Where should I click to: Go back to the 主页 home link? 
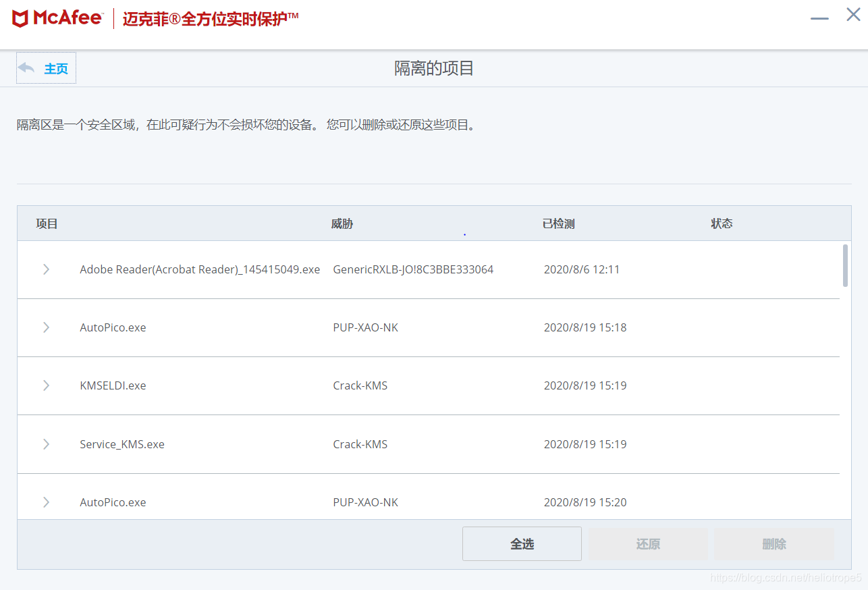pyautogui.click(x=56, y=69)
